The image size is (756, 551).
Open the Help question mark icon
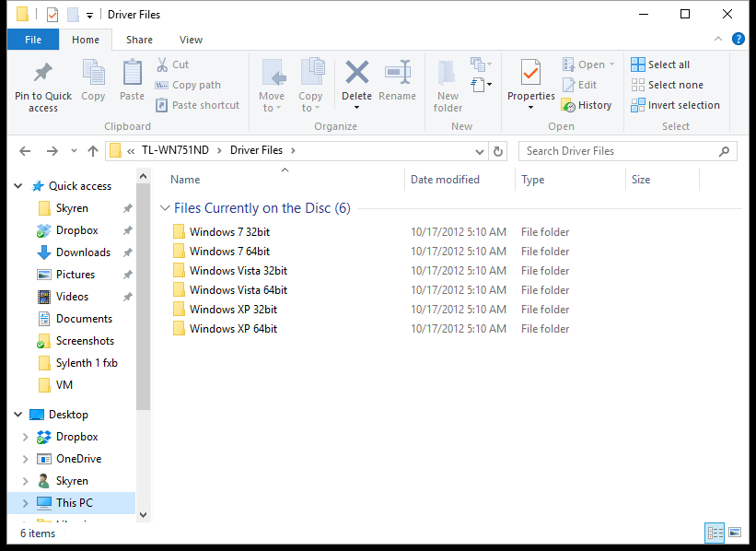[738, 40]
